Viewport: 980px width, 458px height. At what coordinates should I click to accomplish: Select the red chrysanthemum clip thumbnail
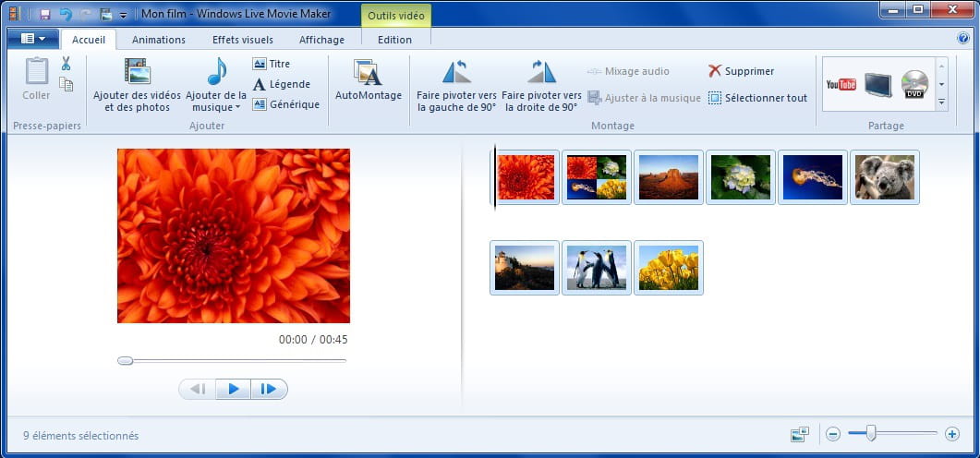point(525,176)
